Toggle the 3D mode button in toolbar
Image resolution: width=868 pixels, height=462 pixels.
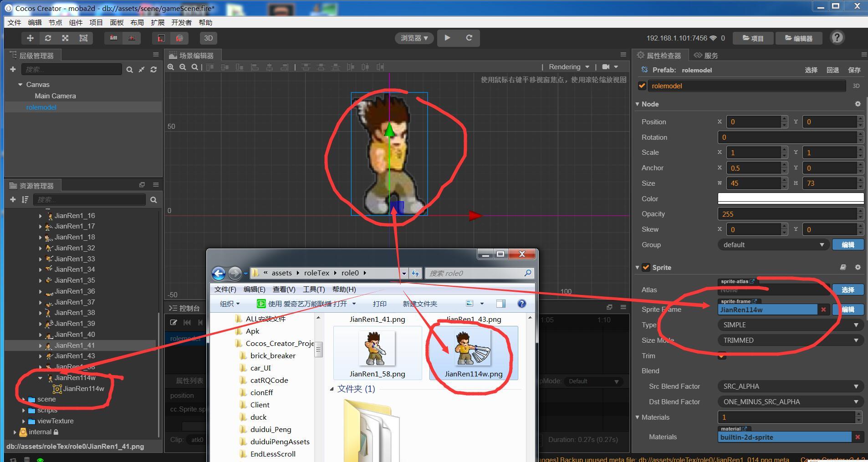pyautogui.click(x=208, y=38)
